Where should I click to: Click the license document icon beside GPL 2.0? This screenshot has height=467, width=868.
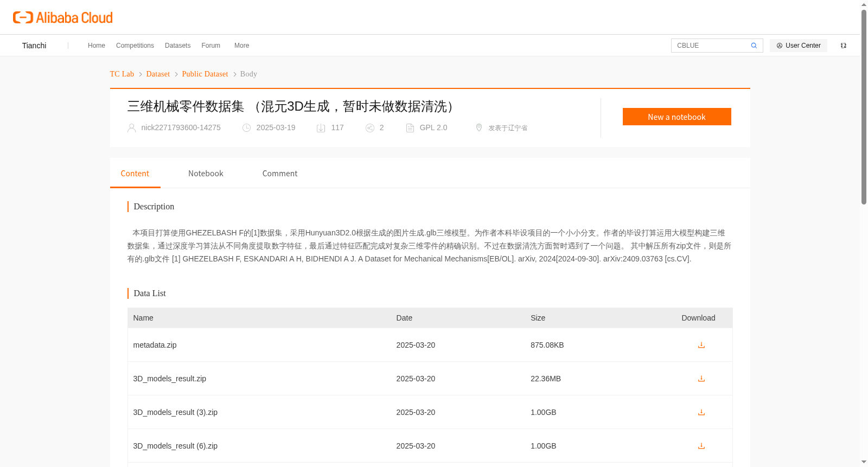tap(410, 128)
